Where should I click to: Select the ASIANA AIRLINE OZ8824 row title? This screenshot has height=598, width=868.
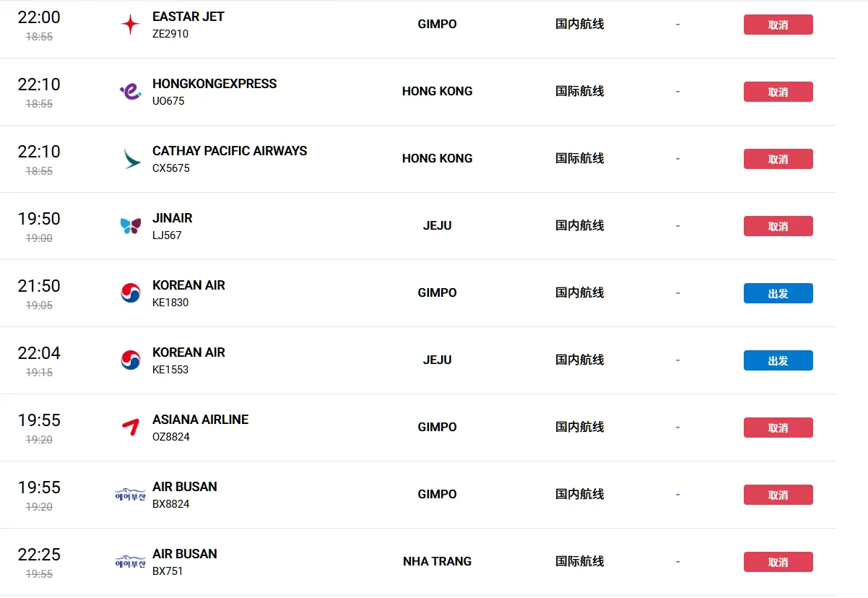point(201,420)
